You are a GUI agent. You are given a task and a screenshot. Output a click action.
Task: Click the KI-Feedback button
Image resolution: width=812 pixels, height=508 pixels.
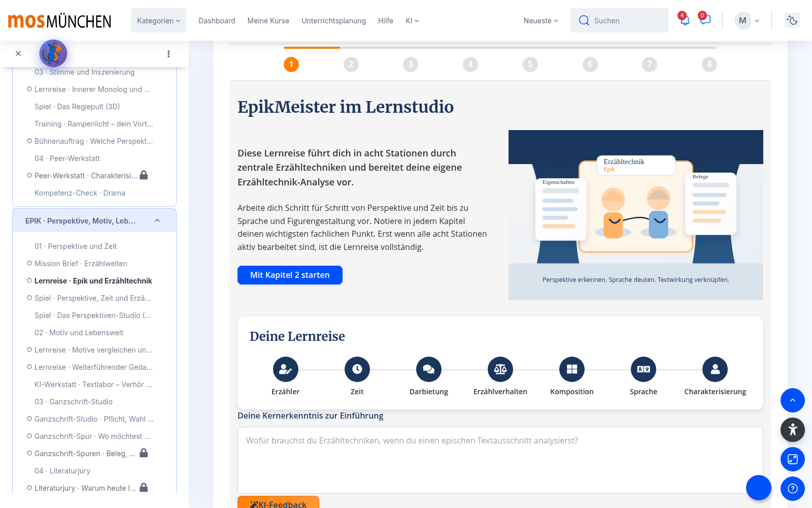278,502
